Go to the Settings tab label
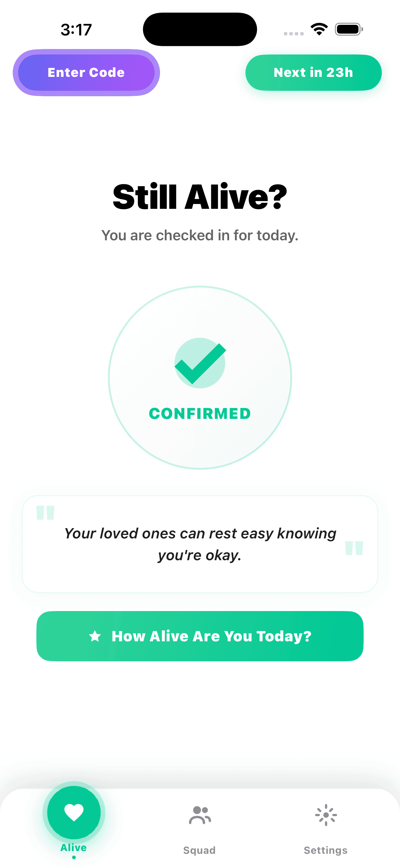The height and width of the screenshot is (868, 400). coord(325,850)
